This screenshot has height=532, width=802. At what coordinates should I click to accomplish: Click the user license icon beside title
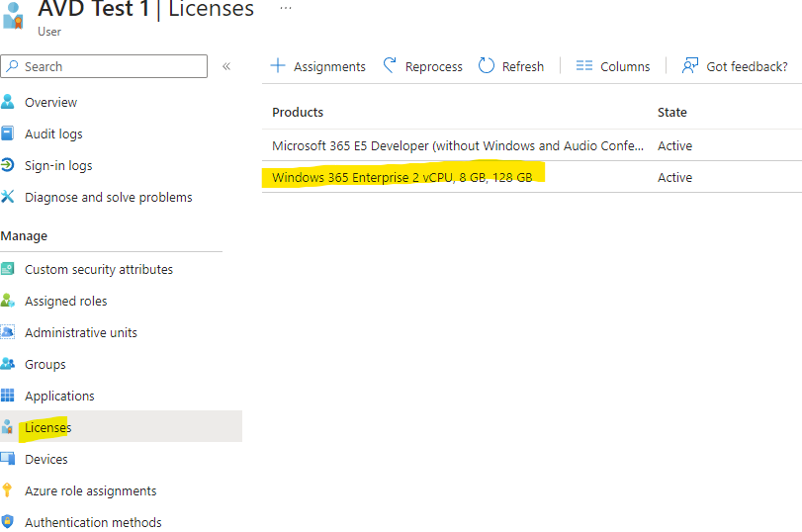coord(13,16)
